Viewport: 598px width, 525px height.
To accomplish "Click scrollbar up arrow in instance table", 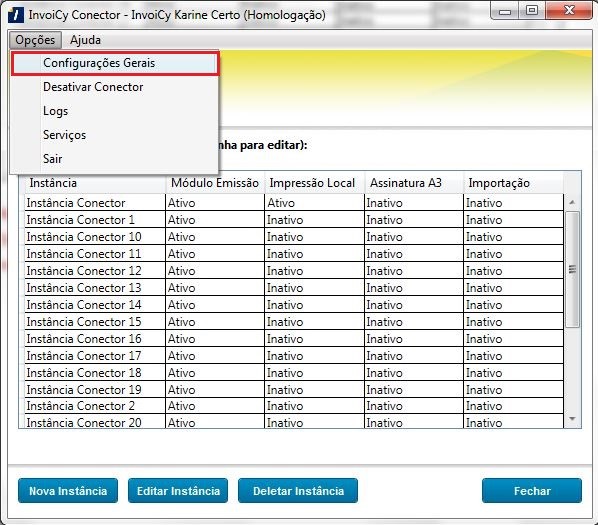I will click(x=572, y=202).
